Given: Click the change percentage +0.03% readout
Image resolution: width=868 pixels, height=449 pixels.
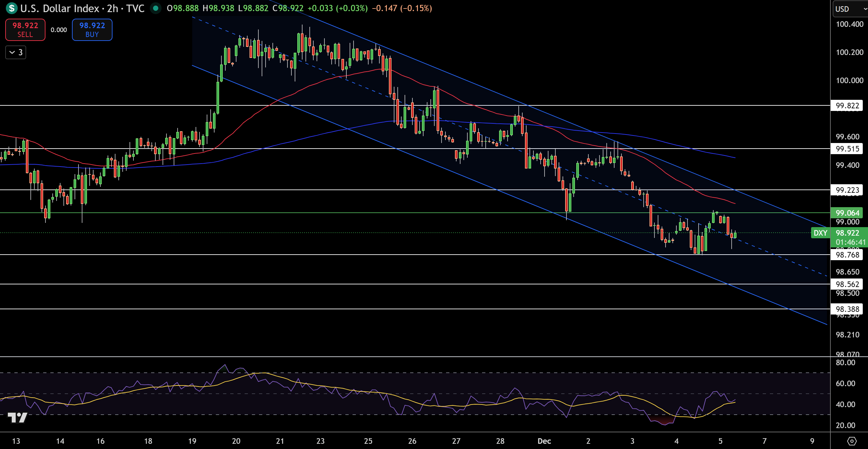Looking at the screenshot, I should click(352, 9).
